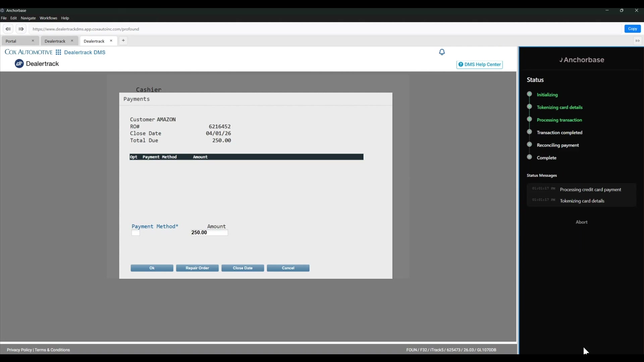Click the Tokenizing card details status step
644x362 pixels.
click(x=559, y=108)
